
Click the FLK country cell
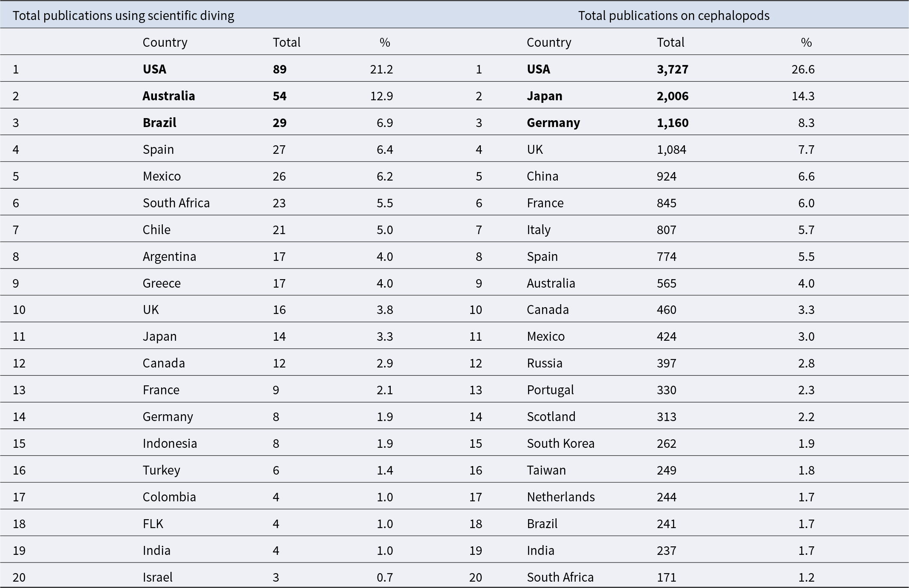(153, 524)
